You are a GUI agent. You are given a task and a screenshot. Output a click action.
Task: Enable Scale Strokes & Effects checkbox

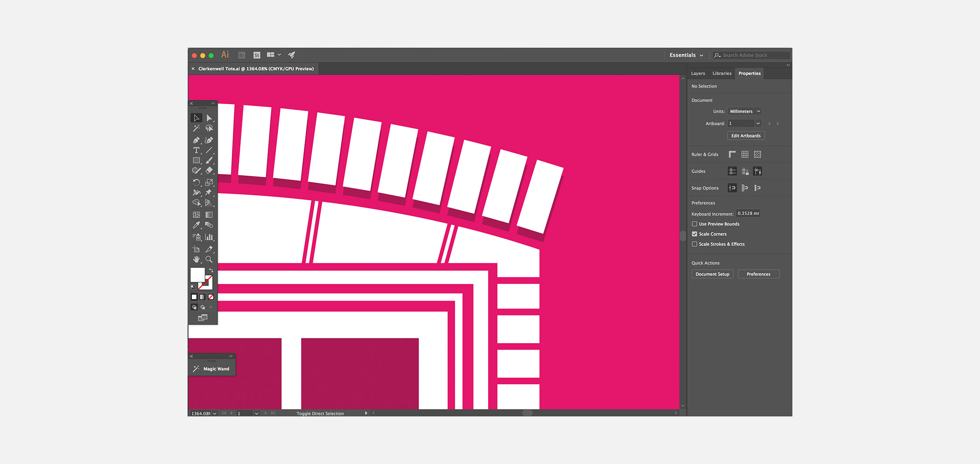click(694, 244)
